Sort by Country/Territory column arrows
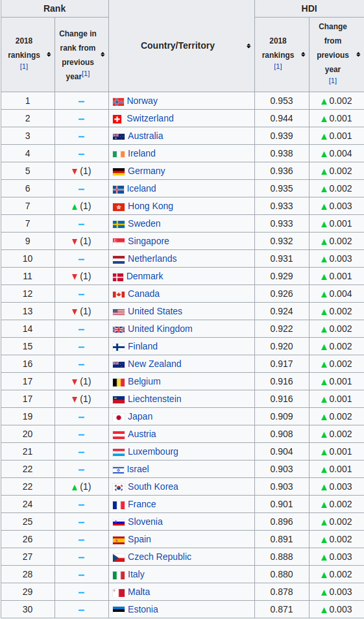Image resolution: width=364 pixels, height=619 pixels. pyautogui.click(x=249, y=46)
